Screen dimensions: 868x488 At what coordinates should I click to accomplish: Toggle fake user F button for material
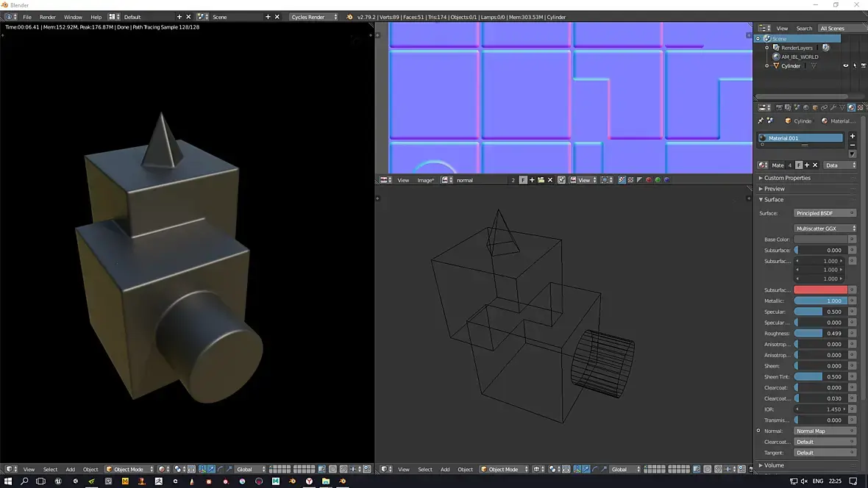click(799, 165)
